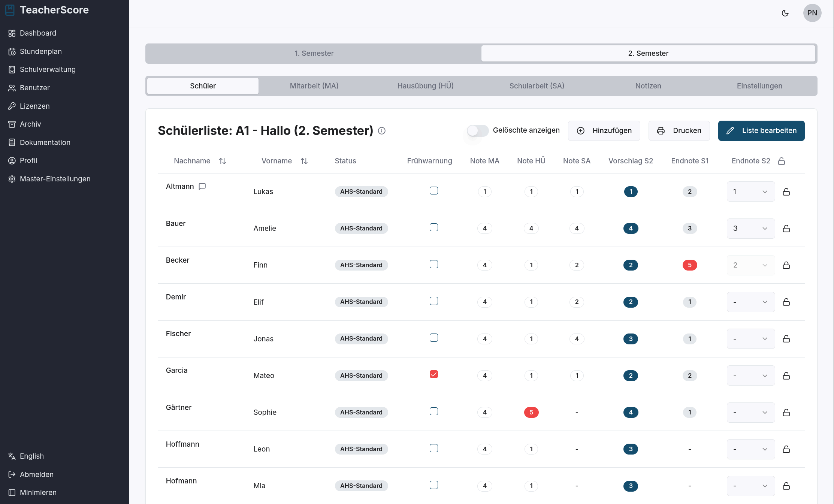Click the info icon beside Schülerliste title

[x=382, y=131]
